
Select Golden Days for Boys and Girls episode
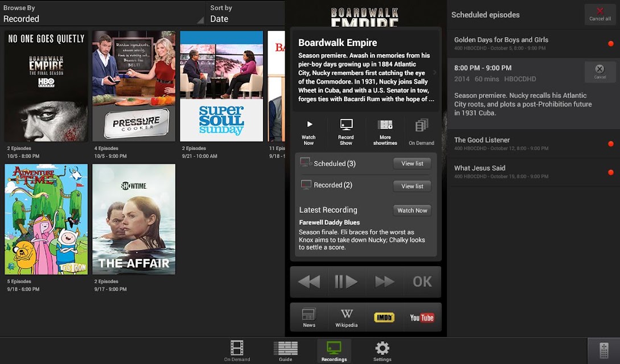(533, 43)
